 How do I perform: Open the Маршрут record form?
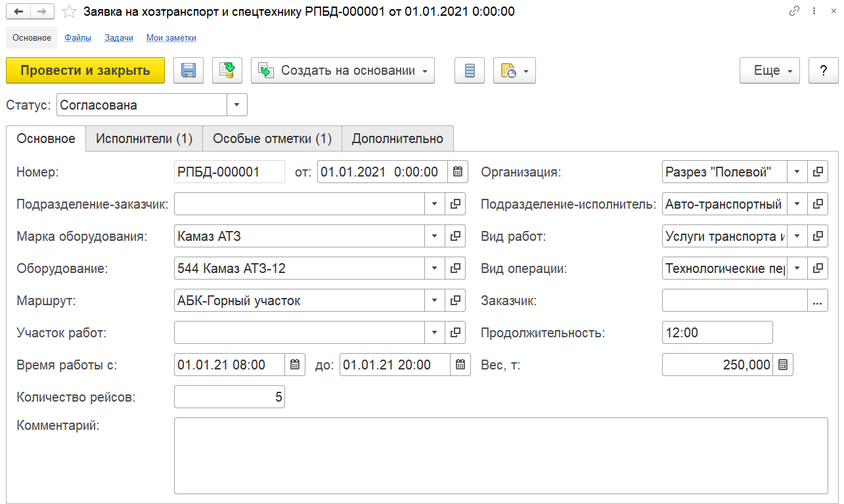455,301
